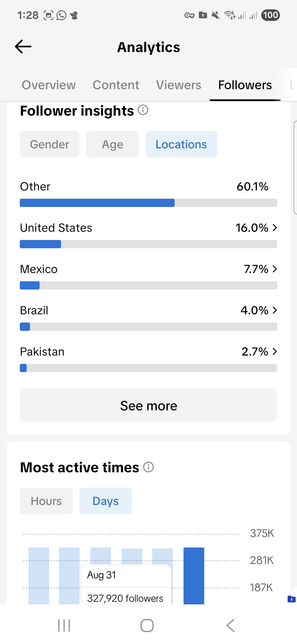
Task: Tap the Other locations progress bar
Action: click(148, 203)
